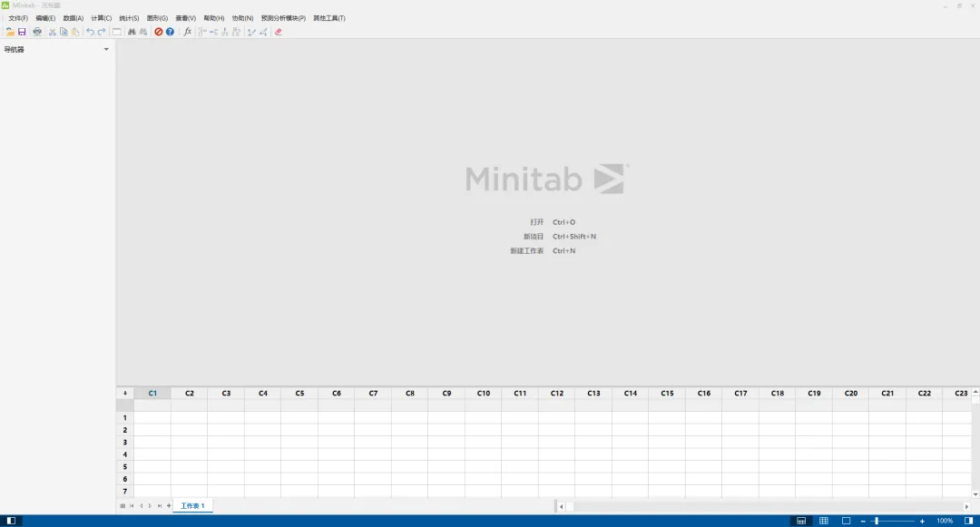Viewport: 980px width, 527px height.
Task: Click the Find and Replace binoculars icon
Action: pyautogui.click(x=143, y=32)
